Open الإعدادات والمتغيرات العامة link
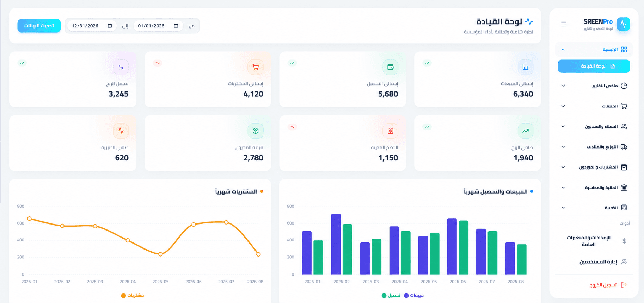Viewport: 644px width, 303px height. tap(594, 241)
